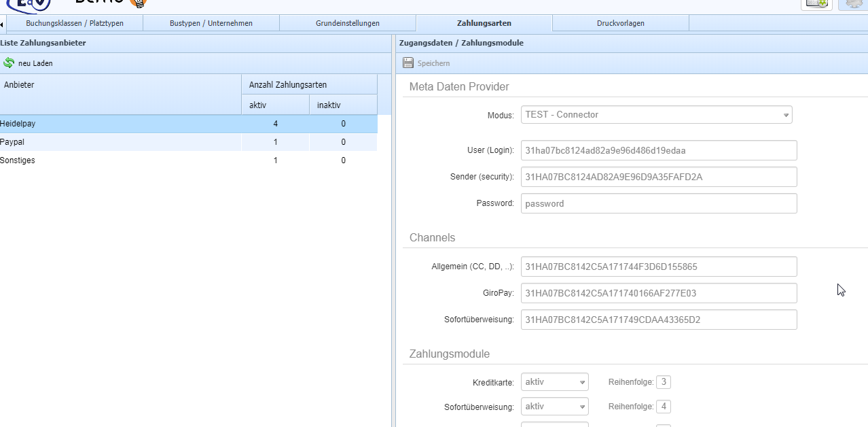Click the Password input field
The height and width of the screenshot is (427, 868).
pos(658,203)
